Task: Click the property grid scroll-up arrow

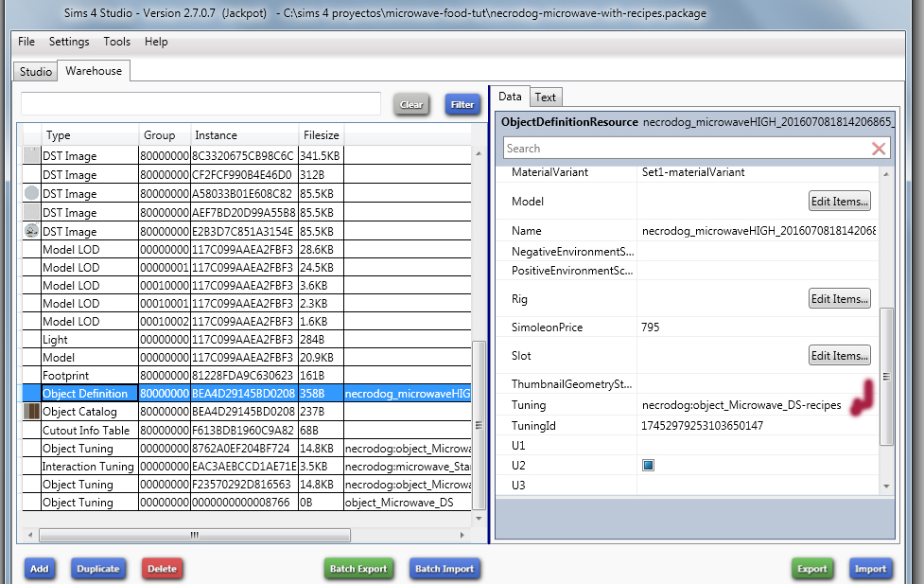Action: coord(886,174)
